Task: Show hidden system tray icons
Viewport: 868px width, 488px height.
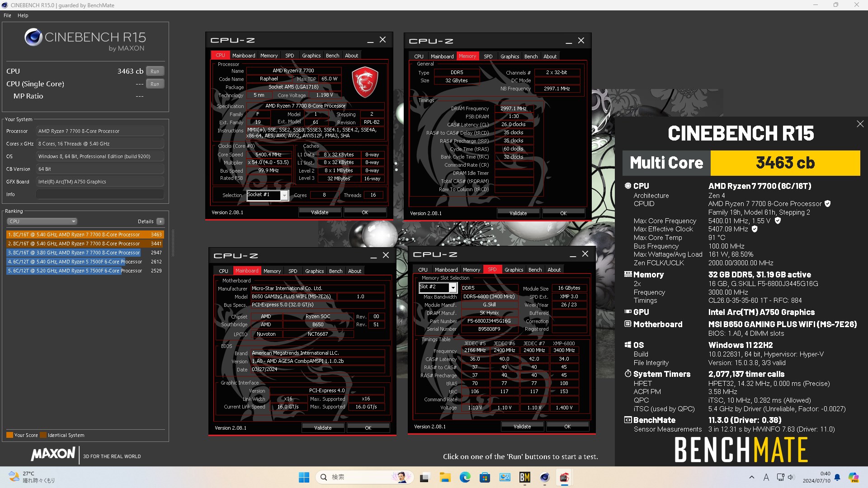Action: coord(751,477)
